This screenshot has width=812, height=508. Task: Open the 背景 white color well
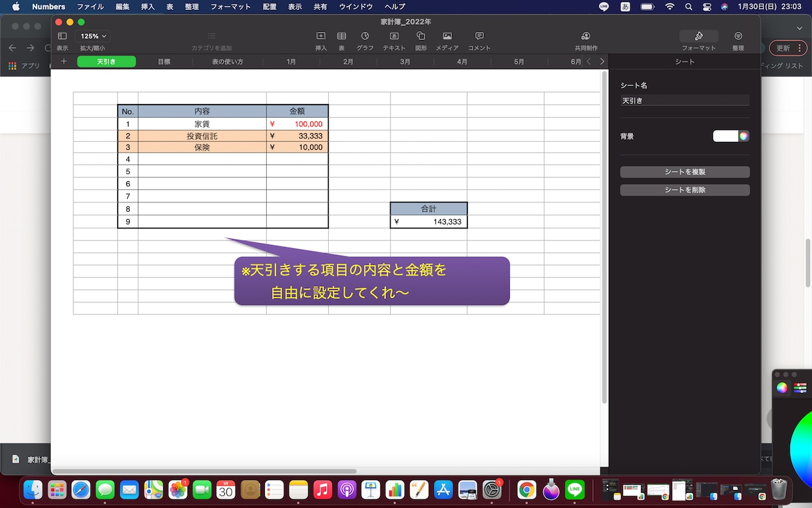(725, 136)
